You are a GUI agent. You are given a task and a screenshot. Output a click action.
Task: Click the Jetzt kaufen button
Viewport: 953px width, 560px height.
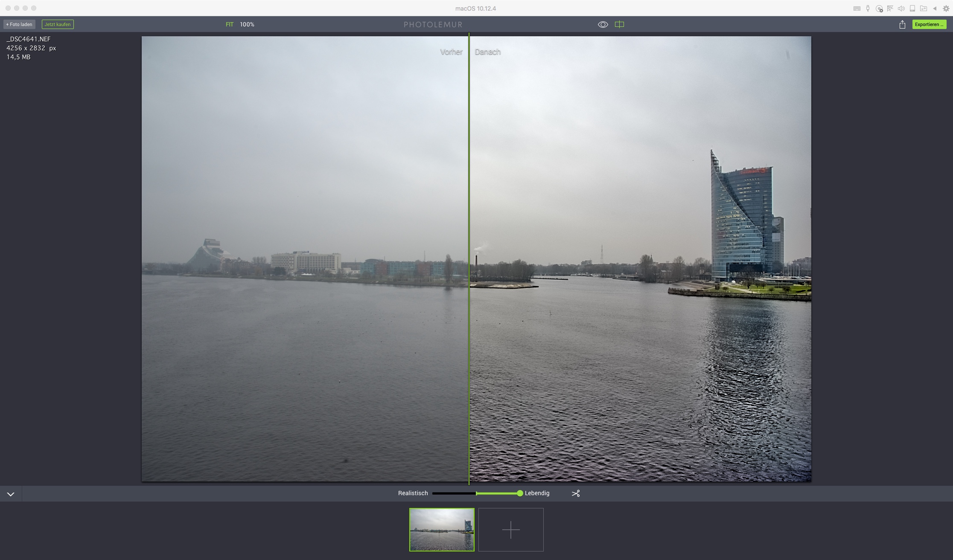pyautogui.click(x=58, y=25)
